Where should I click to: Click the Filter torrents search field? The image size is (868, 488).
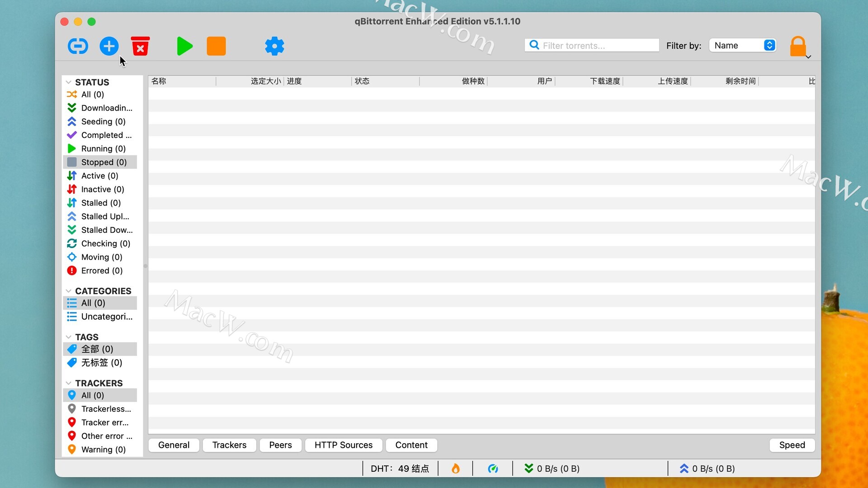pyautogui.click(x=592, y=45)
